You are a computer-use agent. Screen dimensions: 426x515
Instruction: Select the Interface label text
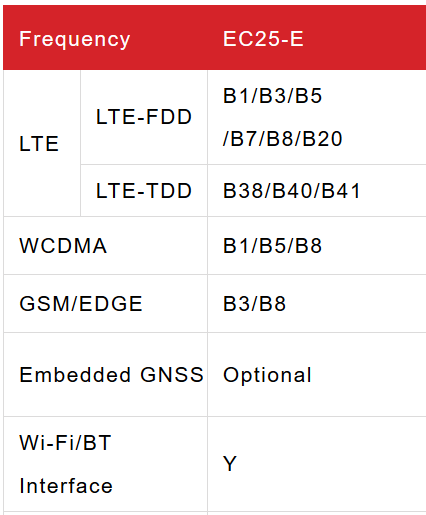click(x=66, y=486)
